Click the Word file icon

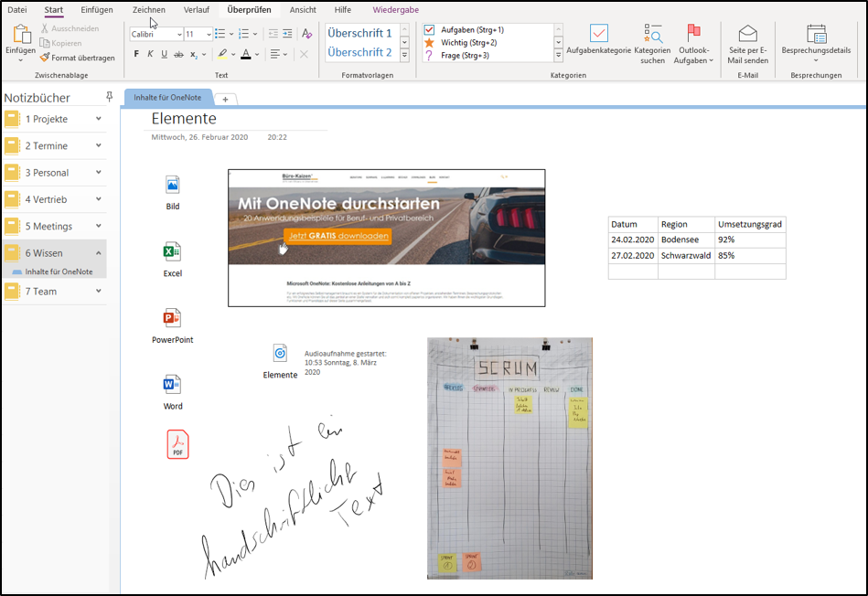click(172, 385)
